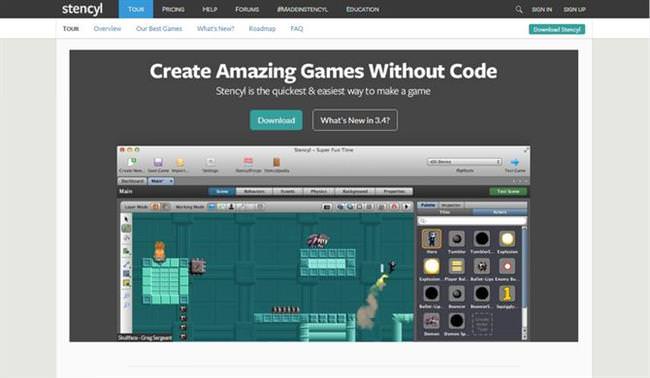Open the Pricing menu item
The width and height of the screenshot is (650, 378).
click(173, 9)
